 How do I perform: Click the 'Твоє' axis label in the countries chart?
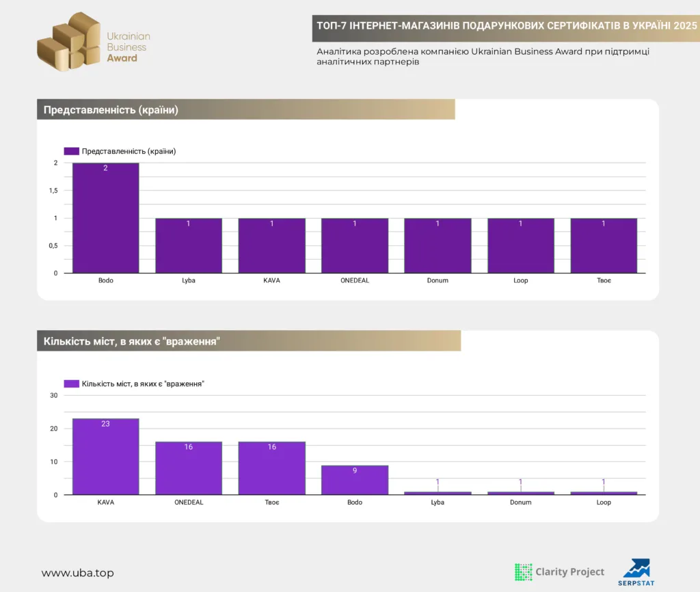(604, 280)
